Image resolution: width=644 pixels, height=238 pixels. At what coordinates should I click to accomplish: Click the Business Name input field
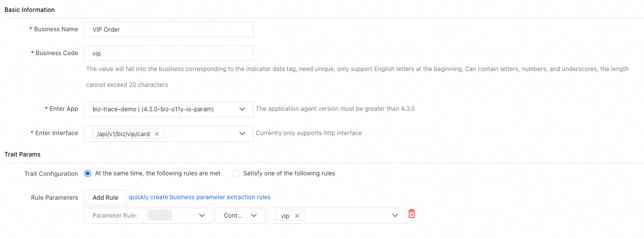[x=169, y=29]
